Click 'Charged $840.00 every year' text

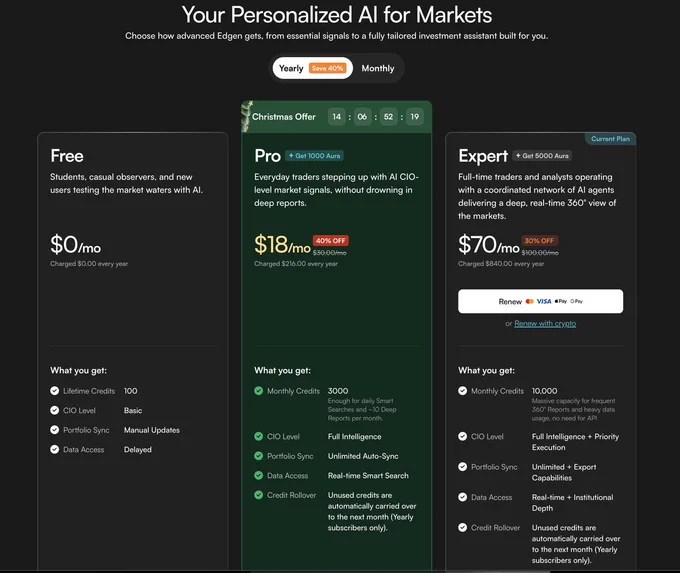[x=501, y=264]
